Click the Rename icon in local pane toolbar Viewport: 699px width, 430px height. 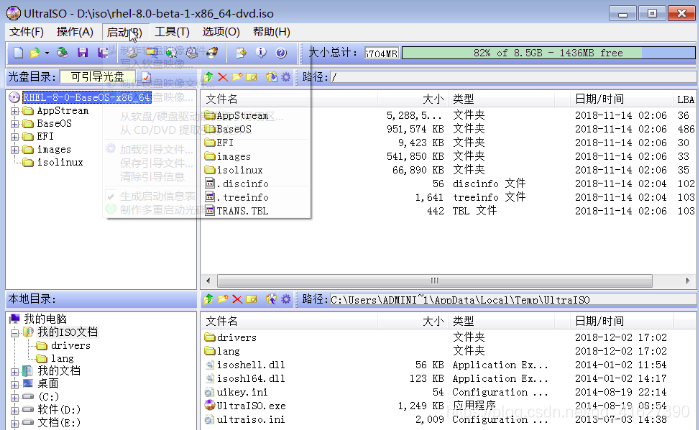click(x=252, y=299)
